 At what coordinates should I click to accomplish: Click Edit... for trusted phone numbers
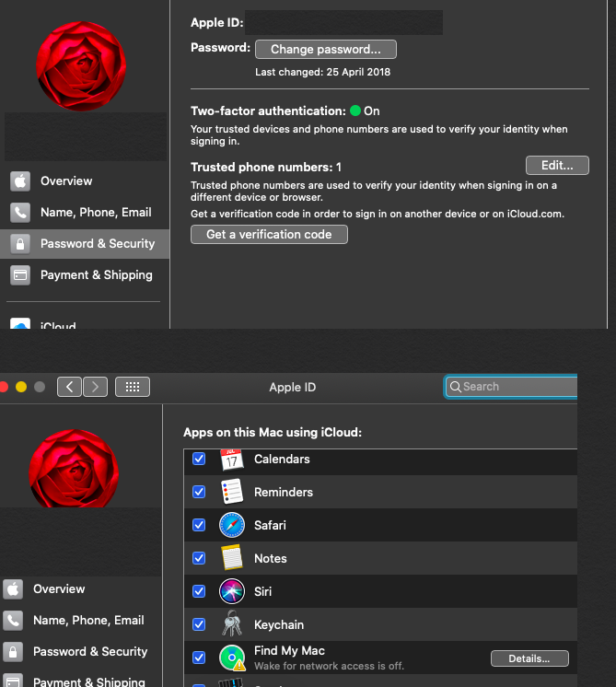click(x=557, y=166)
